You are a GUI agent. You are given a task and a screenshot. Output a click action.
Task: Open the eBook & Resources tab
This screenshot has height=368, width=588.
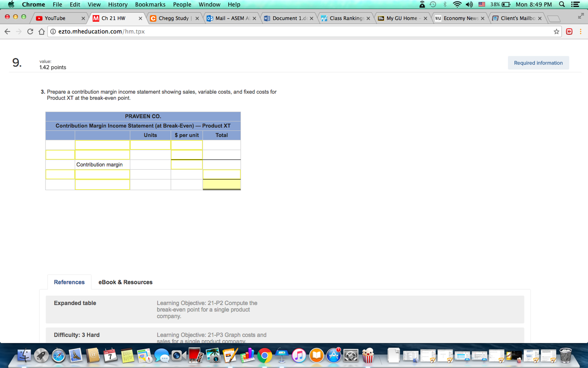click(125, 282)
